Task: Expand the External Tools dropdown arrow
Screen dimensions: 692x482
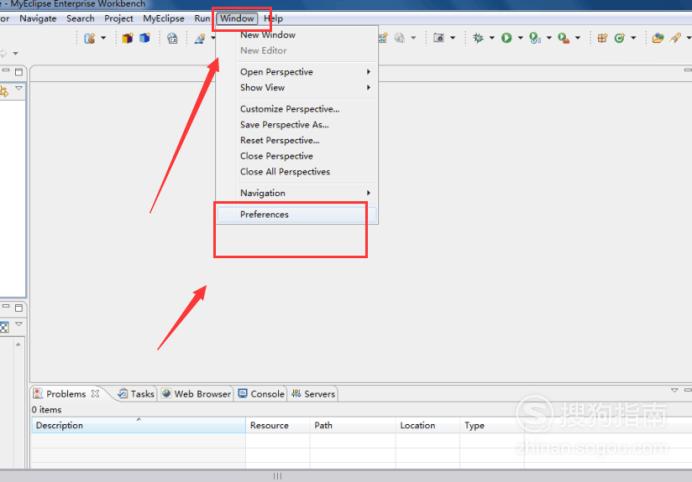Action: point(577,38)
